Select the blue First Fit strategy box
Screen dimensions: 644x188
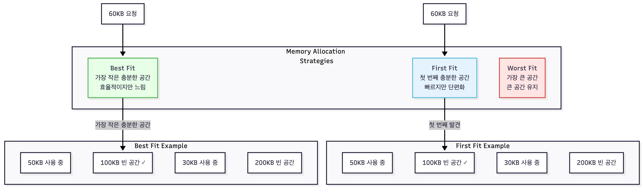click(445, 78)
